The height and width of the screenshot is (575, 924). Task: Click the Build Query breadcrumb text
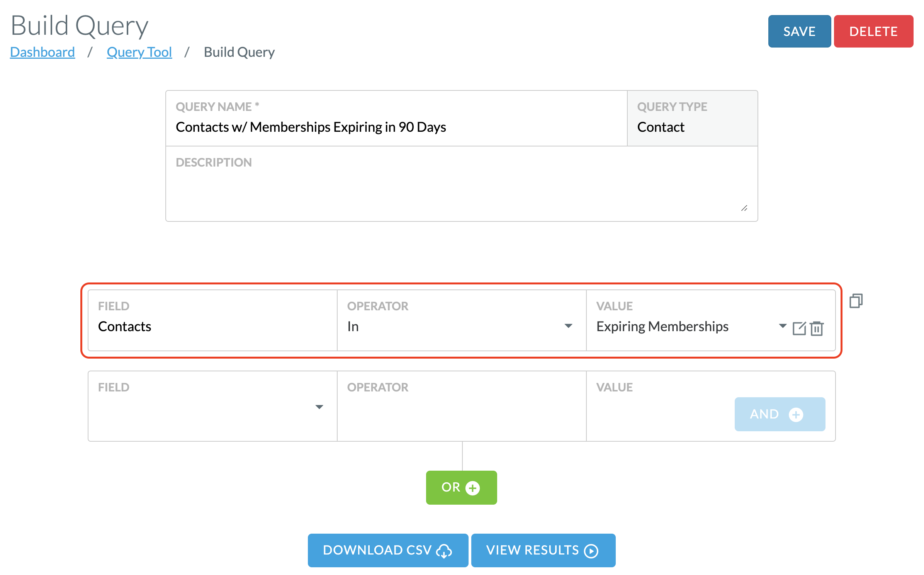(x=239, y=52)
